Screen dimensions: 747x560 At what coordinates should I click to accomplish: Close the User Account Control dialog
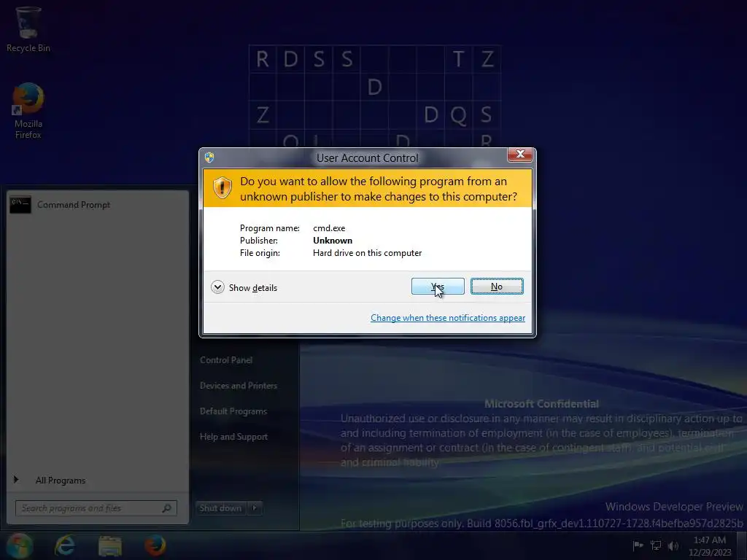point(519,154)
